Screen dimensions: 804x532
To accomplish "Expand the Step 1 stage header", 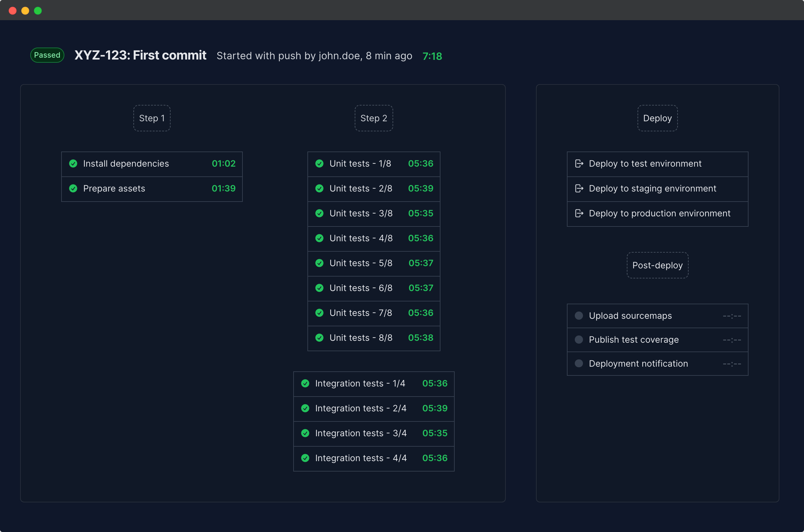I will click(x=151, y=118).
